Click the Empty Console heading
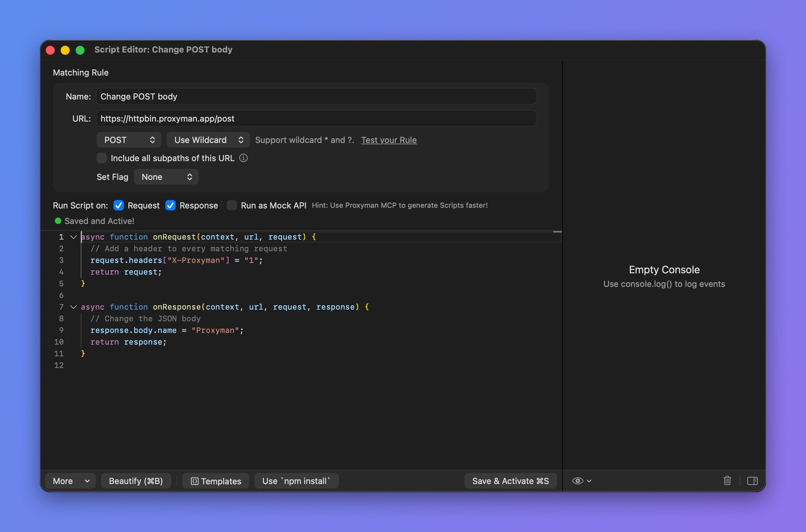This screenshot has width=806, height=532. click(x=664, y=270)
